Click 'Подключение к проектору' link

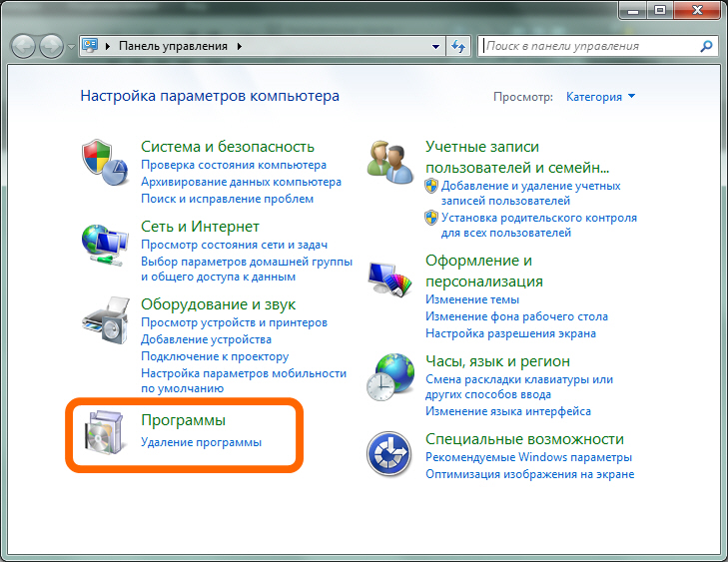(x=215, y=356)
